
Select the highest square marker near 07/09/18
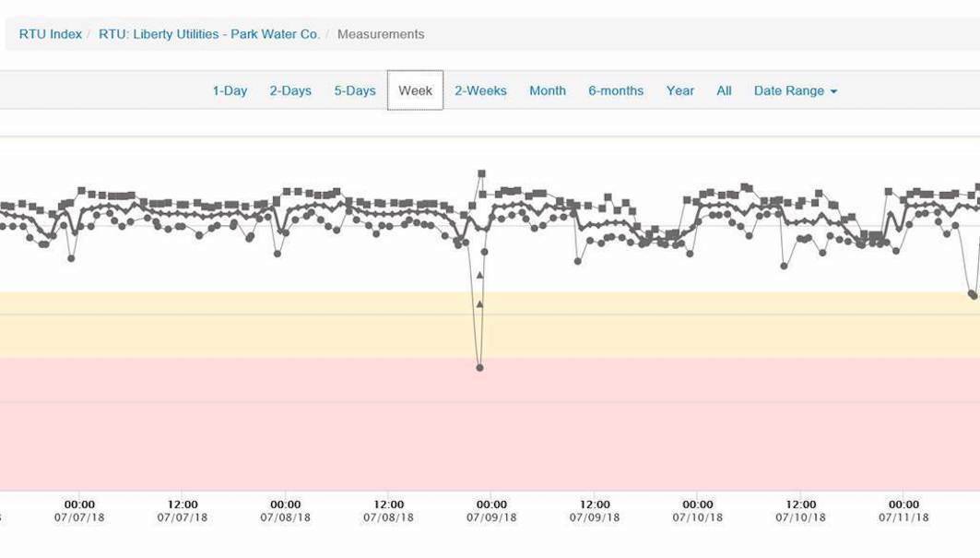(481, 173)
